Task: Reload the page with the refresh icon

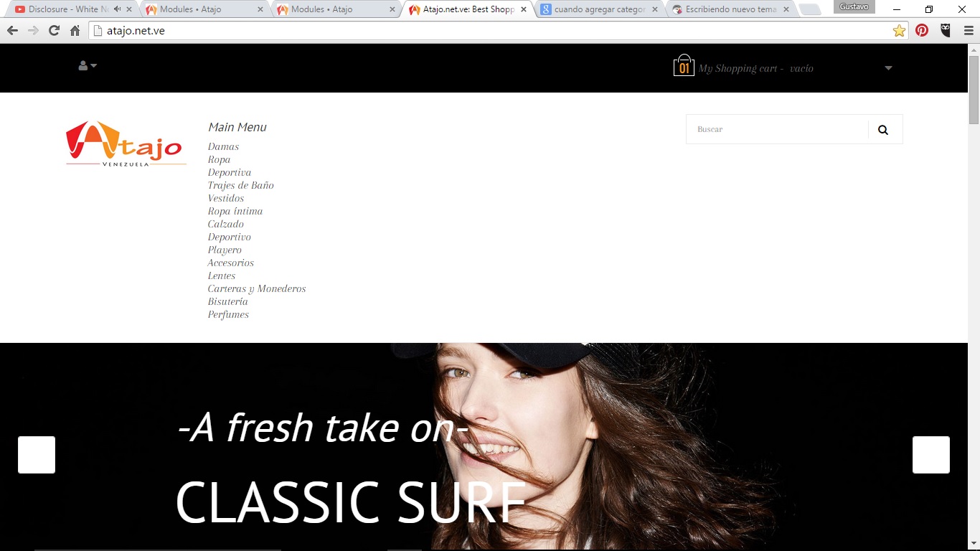Action: point(54,31)
